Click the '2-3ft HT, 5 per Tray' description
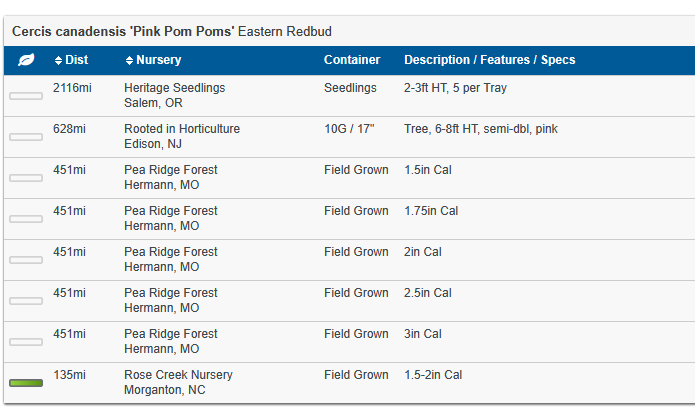 tap(455, 88)
